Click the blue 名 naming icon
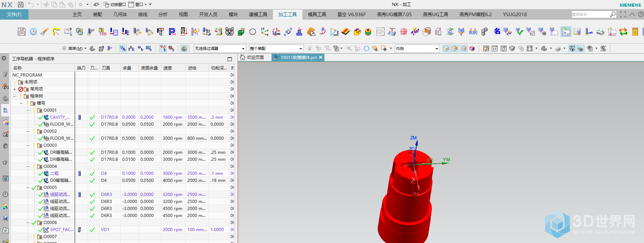This screenshot has height=243, width=644. tap(497, 32)
